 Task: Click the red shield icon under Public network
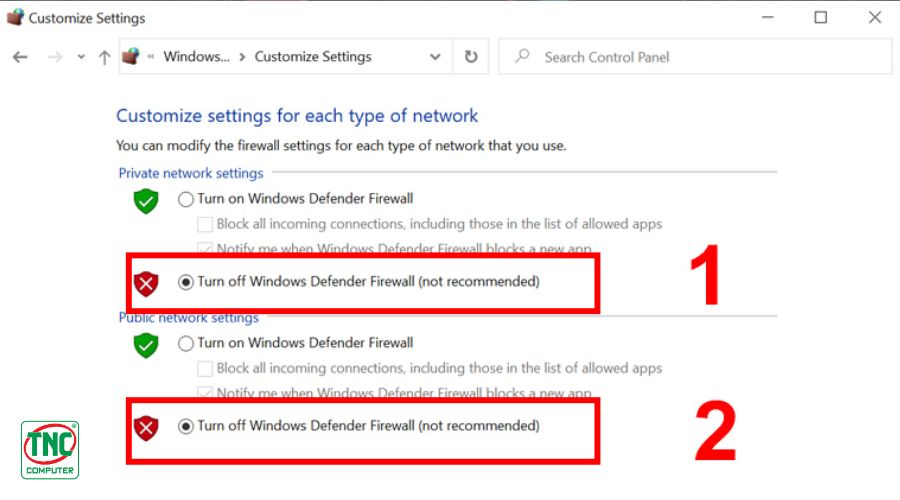(146, 428)
